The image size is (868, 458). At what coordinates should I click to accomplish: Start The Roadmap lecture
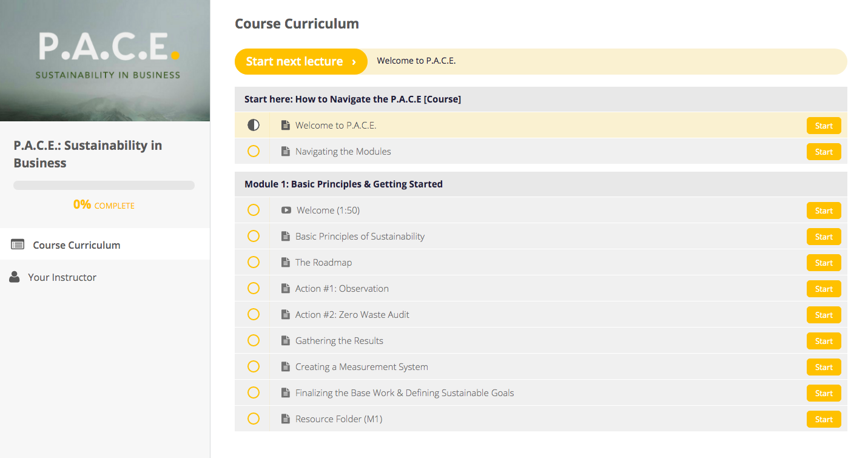[824, 263]
